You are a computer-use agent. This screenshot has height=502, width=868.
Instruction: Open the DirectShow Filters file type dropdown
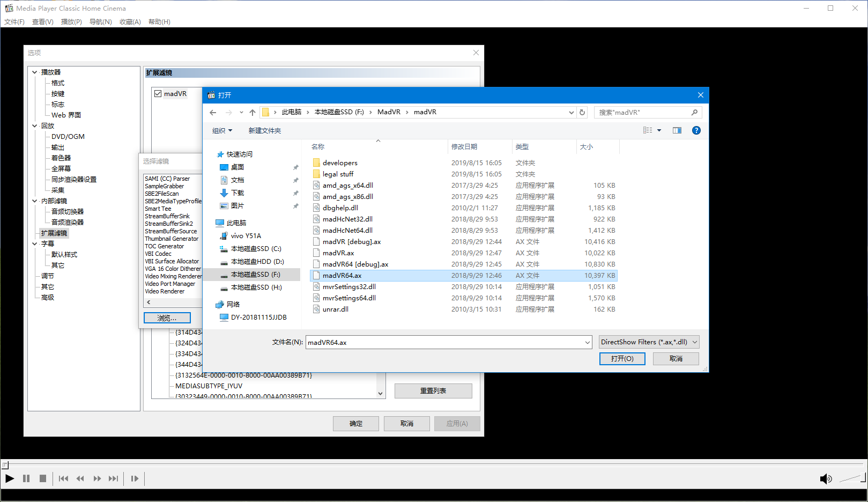coord(649,342)
